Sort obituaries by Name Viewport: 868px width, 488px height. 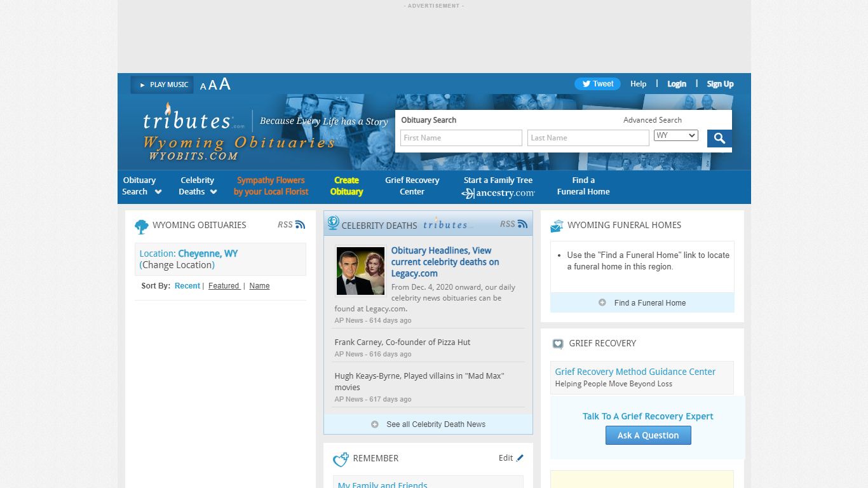(259, 286)
